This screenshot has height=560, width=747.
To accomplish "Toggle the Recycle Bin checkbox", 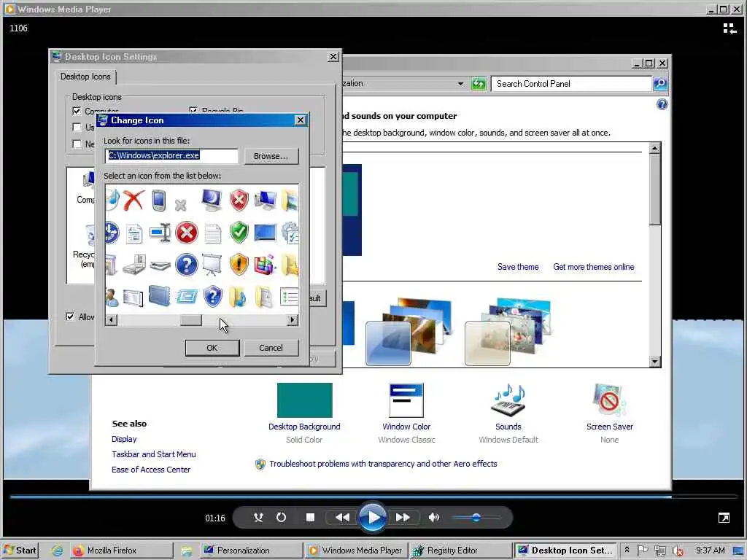I will click(x=193, y=111).
